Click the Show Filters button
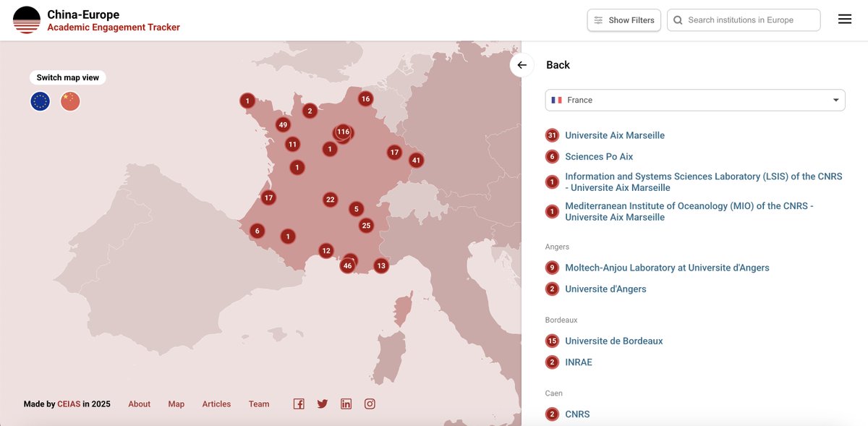Image resolution: width=868 pixels, height=426 pixels. [x=624, y=20]
